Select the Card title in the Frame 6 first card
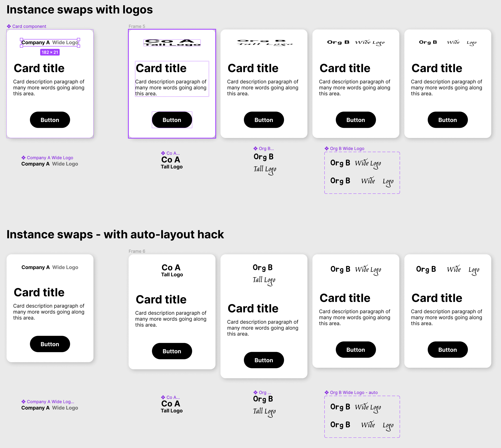 coord(161,300)
